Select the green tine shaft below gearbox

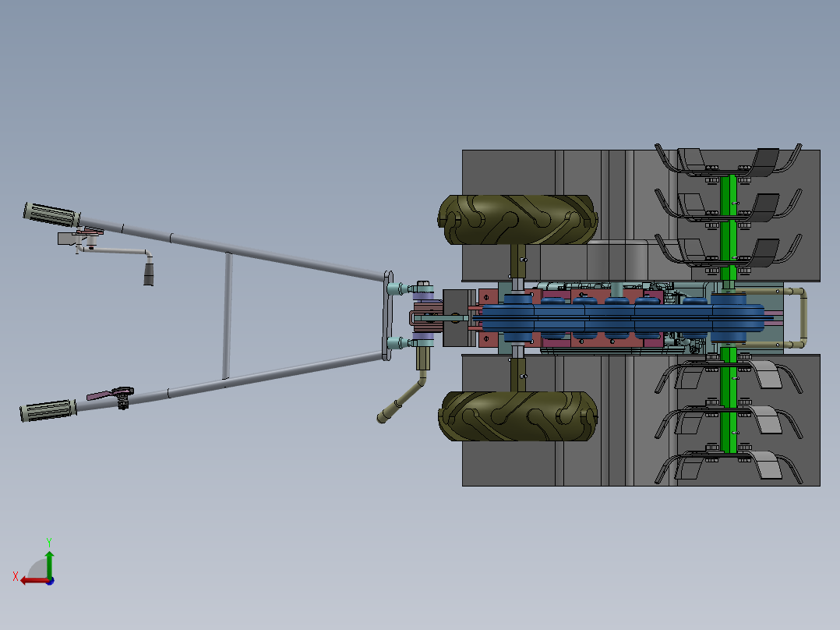(728, 401)
